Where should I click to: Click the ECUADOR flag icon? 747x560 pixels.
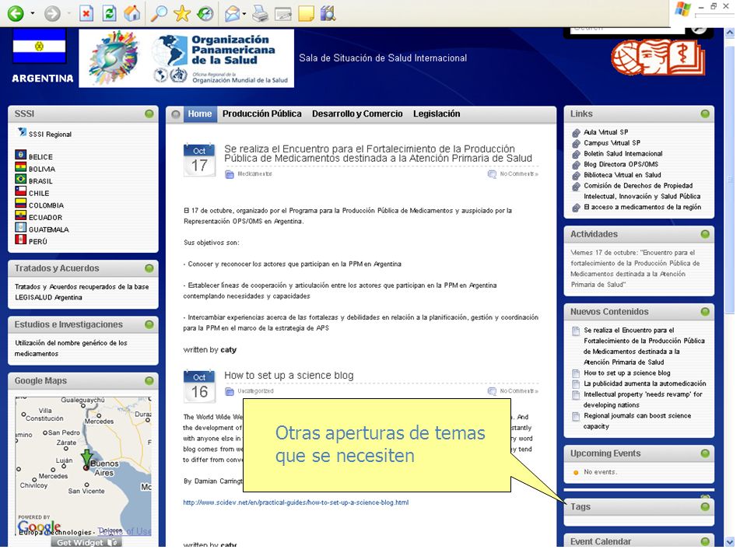point(20,215)
